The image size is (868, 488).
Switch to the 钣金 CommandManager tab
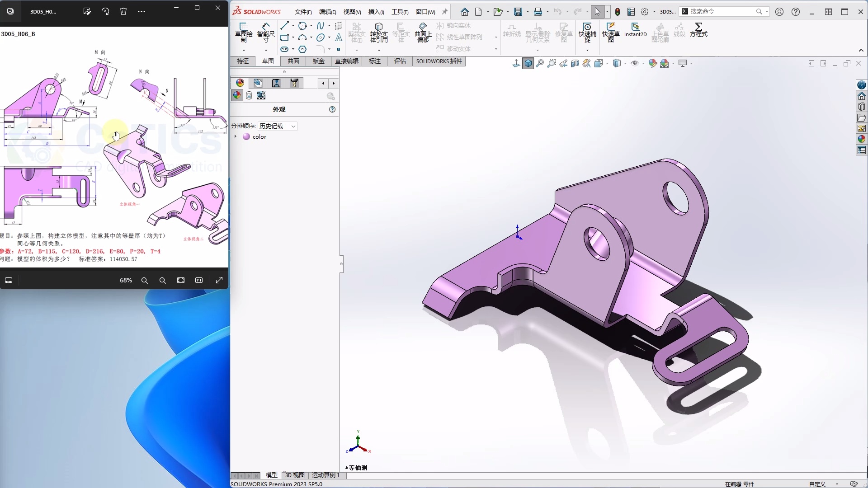point(318,61)
